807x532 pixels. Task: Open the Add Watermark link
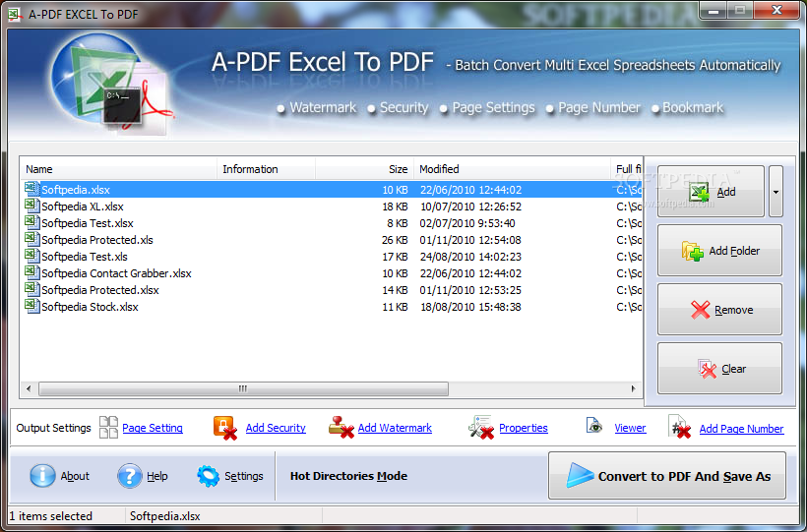coord(395,428)
